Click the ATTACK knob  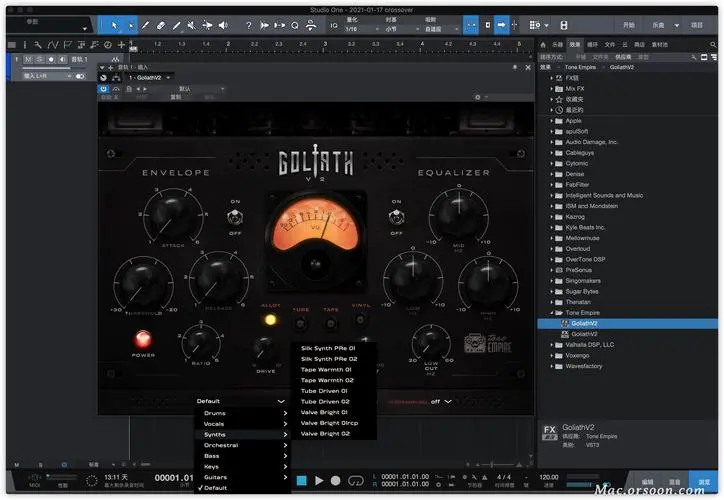[x=172, y=216]
